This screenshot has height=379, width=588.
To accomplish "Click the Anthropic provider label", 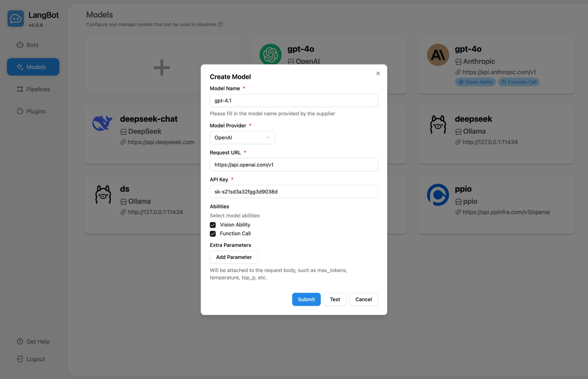I will click(x=479, y=61).
